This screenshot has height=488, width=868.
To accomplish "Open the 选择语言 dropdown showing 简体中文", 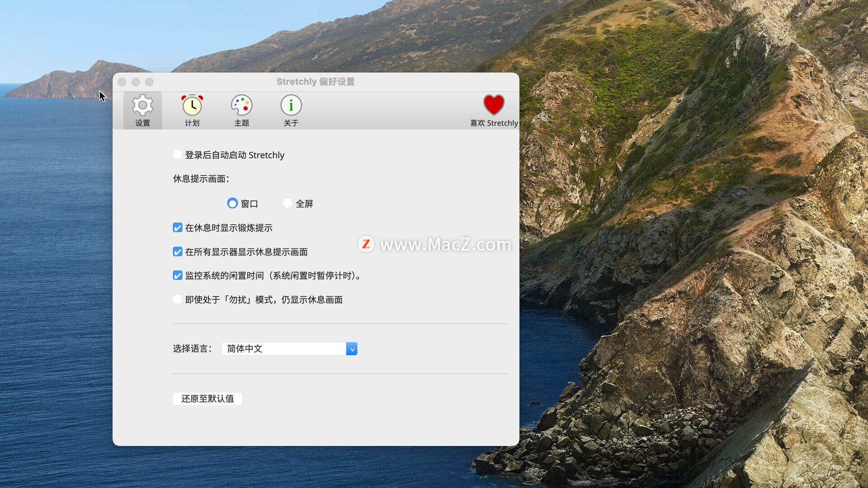I will 289,349.
